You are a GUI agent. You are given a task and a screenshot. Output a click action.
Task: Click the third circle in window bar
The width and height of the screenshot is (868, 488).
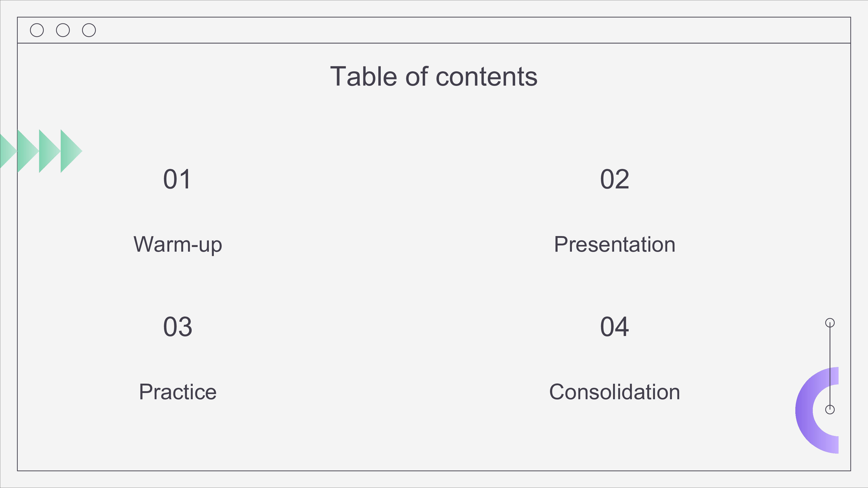tap(89, 30)
